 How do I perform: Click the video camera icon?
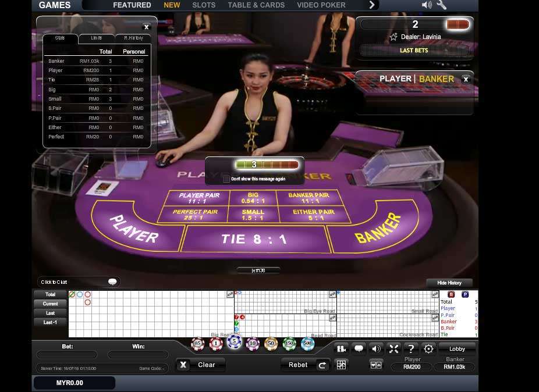point(341,349)
